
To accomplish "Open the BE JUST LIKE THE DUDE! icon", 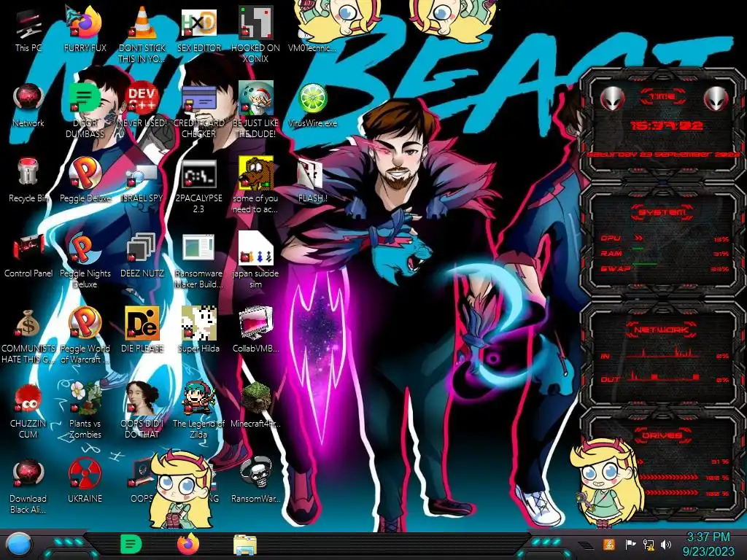I will coord(255,111).
